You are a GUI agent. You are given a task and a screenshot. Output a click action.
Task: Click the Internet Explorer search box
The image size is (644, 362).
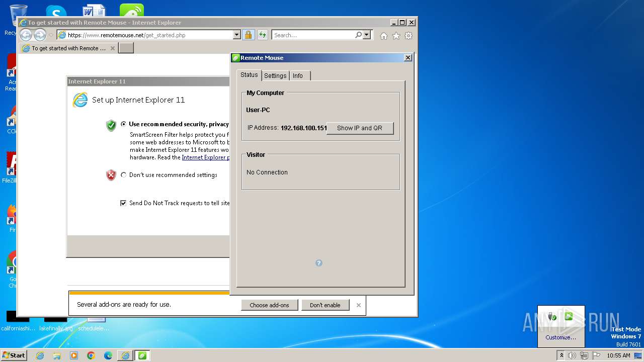click(x=312, y=35)
